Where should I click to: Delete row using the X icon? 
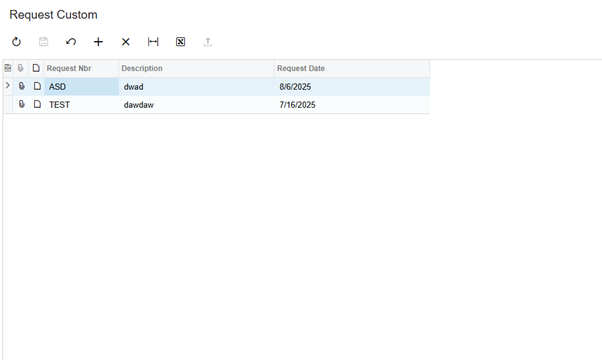(x=126, y=41)
